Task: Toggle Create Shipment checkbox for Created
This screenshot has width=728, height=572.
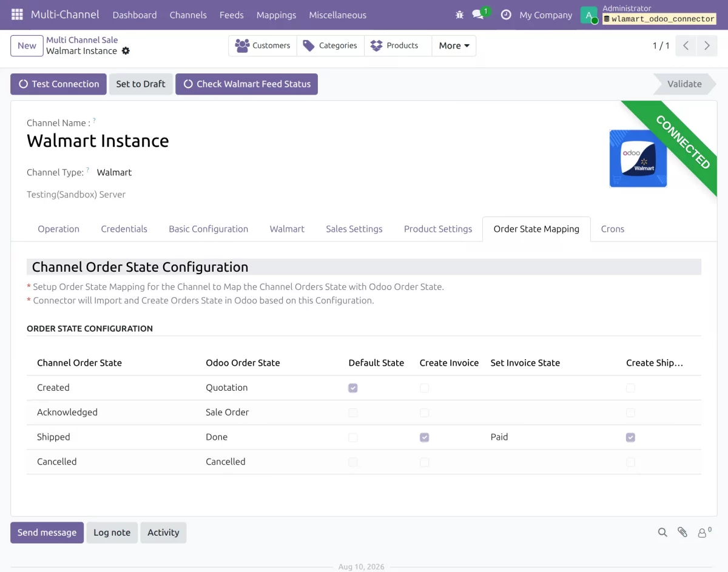Action: point(631,388)
